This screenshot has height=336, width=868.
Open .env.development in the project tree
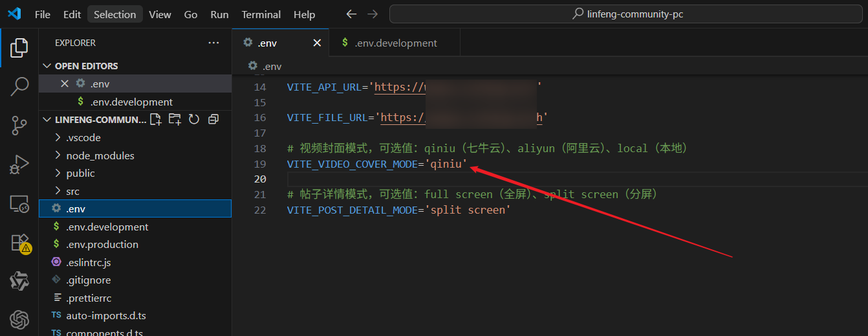pyautogui.click(x=135, y=227)
